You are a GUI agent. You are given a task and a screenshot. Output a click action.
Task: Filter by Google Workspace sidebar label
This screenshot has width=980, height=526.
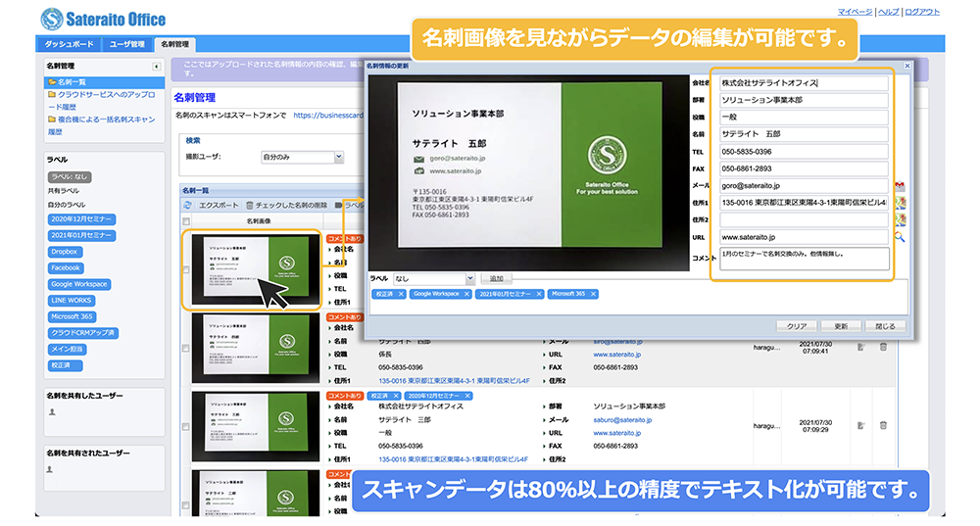79,284
